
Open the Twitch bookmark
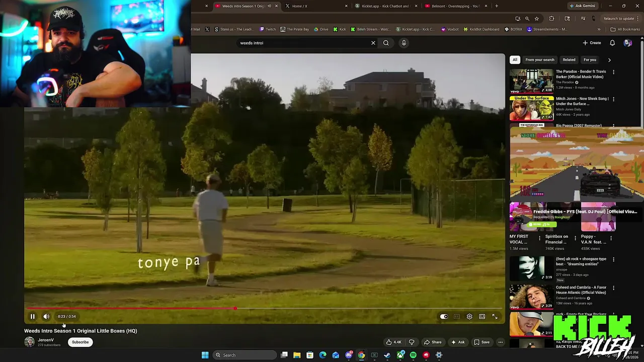click(x=268, y=29)
